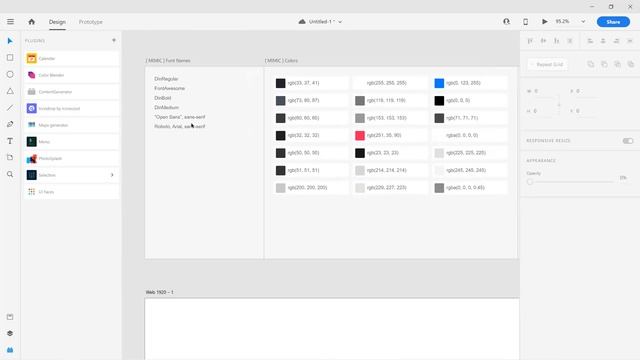Click the Repeat Grid button

tap(547, 64)
